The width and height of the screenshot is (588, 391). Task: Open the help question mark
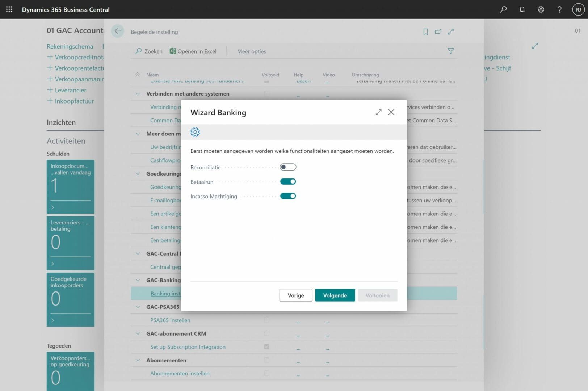point(559,9)
